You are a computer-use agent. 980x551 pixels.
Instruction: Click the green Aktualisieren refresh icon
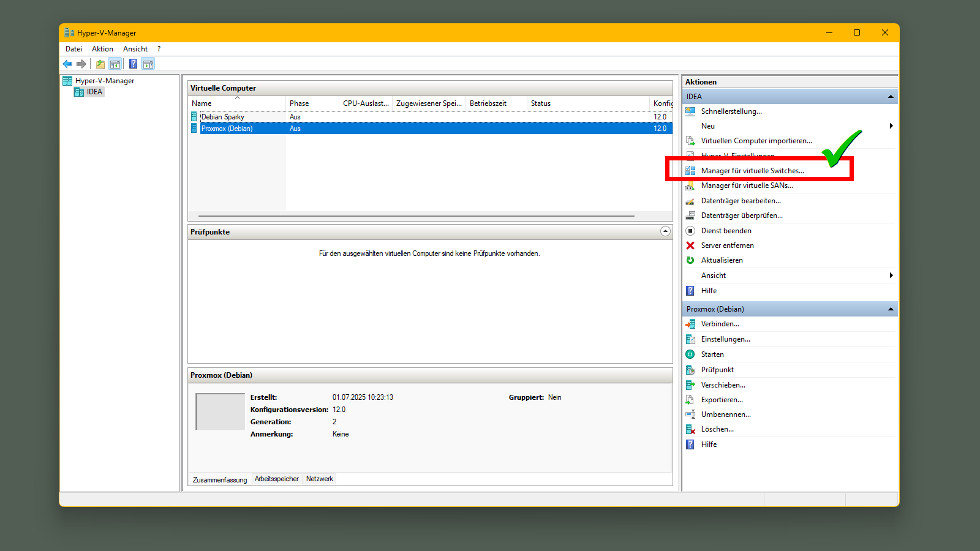click(x=690, y=260)
